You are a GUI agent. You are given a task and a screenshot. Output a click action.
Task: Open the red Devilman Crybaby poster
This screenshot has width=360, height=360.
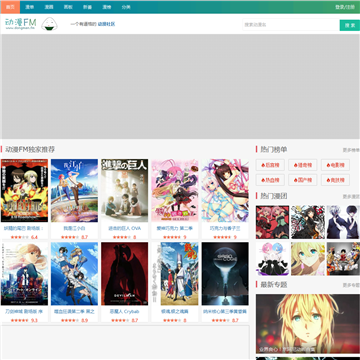(125, 274)
